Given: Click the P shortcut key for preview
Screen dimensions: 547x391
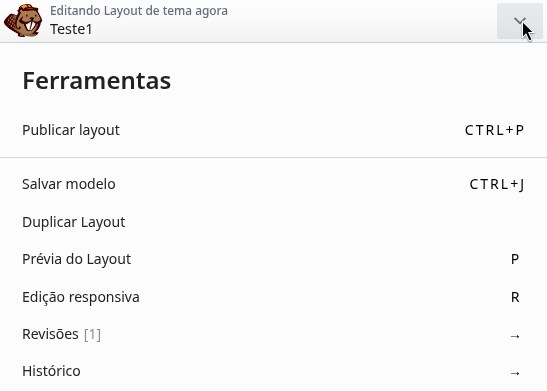Looking at the screenshot, I should click(515, 259).
